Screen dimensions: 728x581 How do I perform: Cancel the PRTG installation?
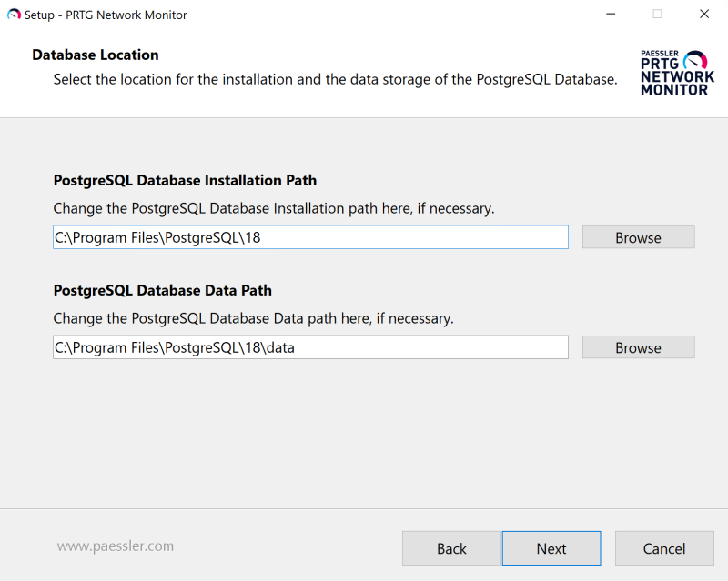point(663,548)
